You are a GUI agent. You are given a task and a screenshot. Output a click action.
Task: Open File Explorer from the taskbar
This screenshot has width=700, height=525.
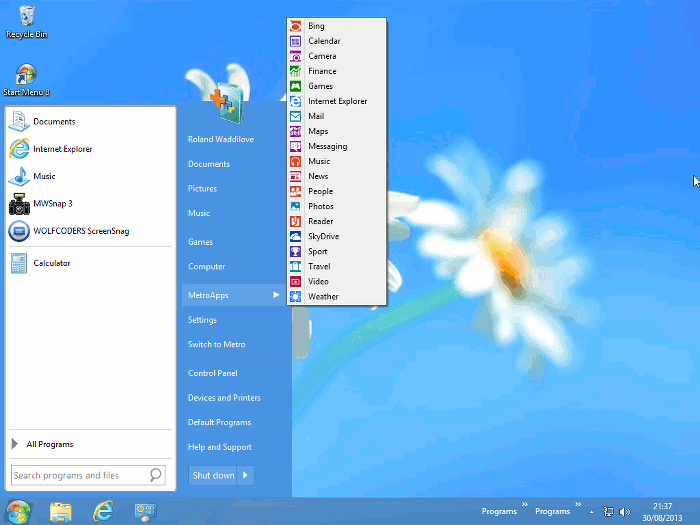(x=60, y=512)
